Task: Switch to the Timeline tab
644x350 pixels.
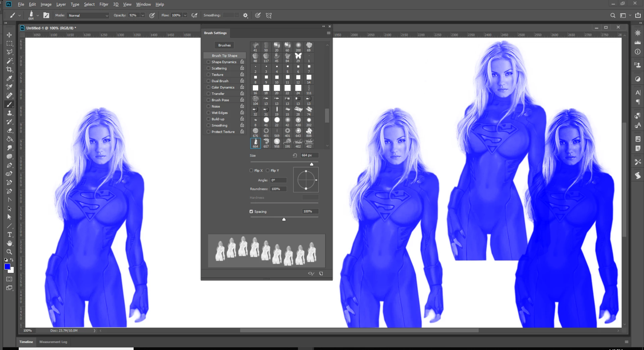Action: (x=26, y=342)
